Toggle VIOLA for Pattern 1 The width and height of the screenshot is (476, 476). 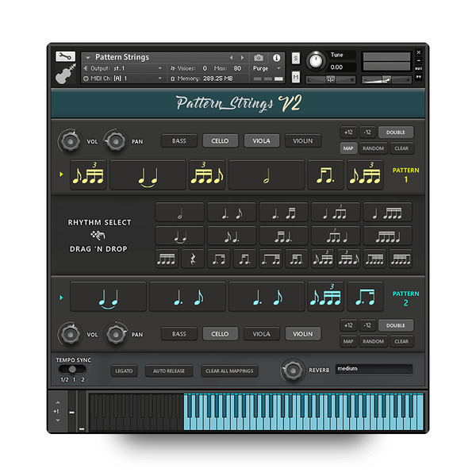[261, 141]
